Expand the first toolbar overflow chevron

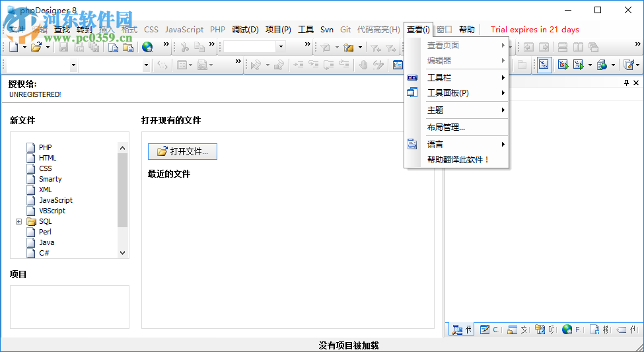[166, 44]
